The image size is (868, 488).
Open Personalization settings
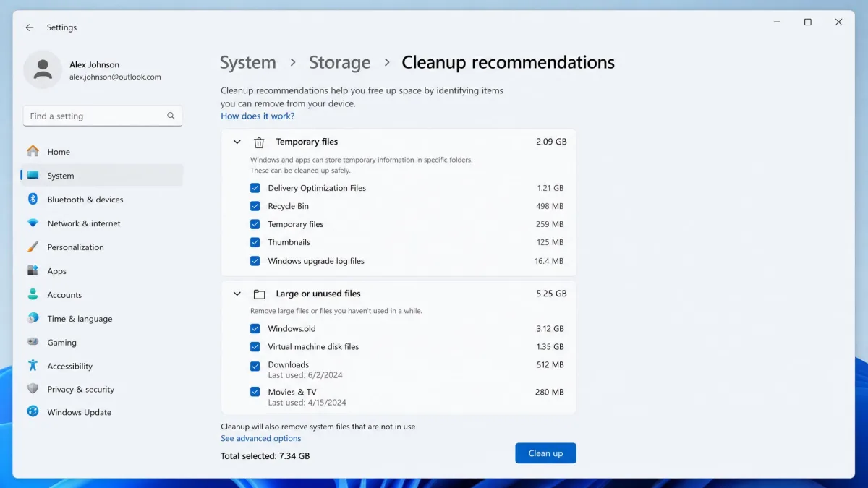[x=102, y=247]
